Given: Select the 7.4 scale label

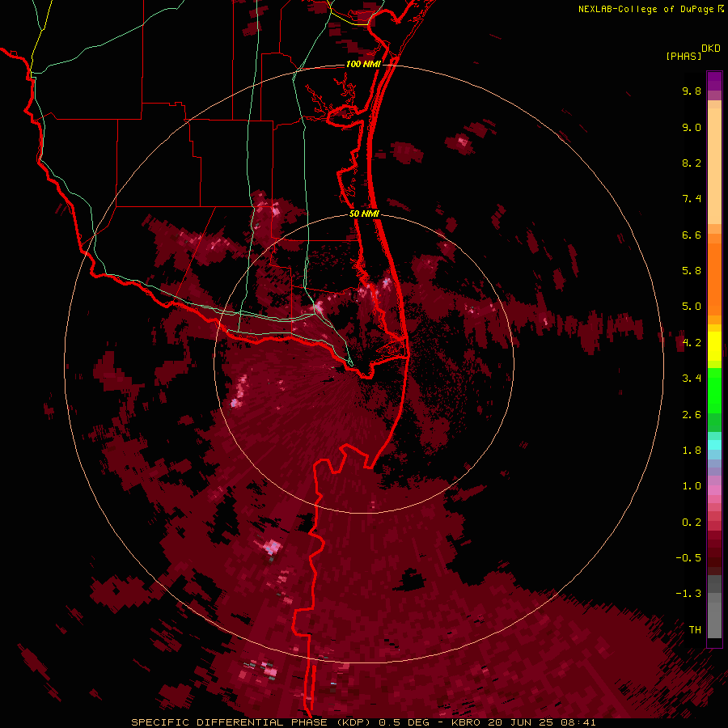Looking at the screenshot, I should tap(692, 199).
